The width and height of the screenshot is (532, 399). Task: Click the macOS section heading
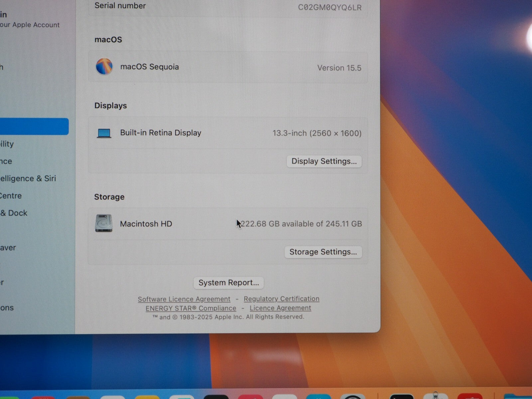point(108,40)
